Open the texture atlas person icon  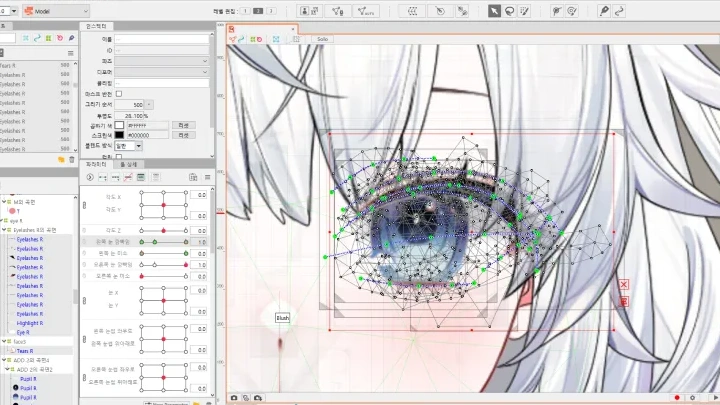309,11
